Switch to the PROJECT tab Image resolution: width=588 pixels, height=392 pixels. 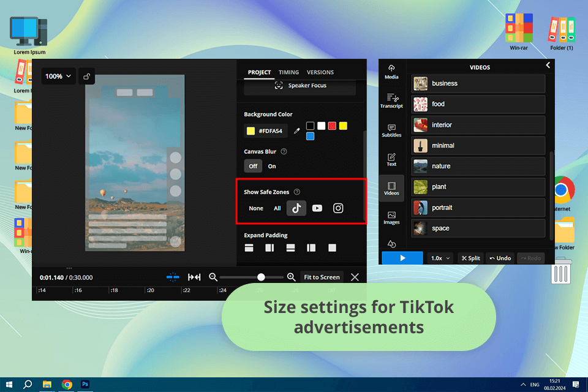click(x=259, y=72)
